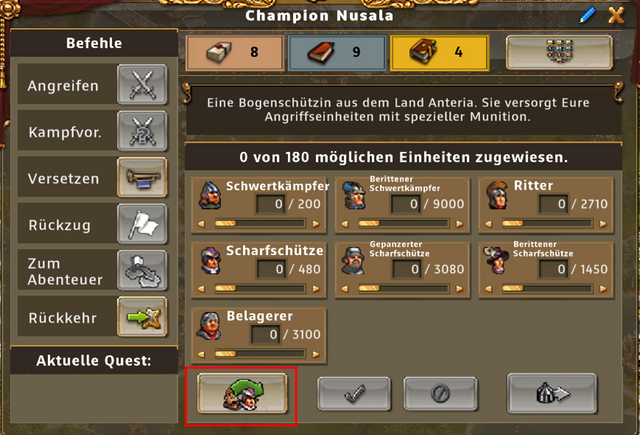Increase Belagerer count with right arrow
The width and height of the screenshot is (640, 435).
click(316, 354)
